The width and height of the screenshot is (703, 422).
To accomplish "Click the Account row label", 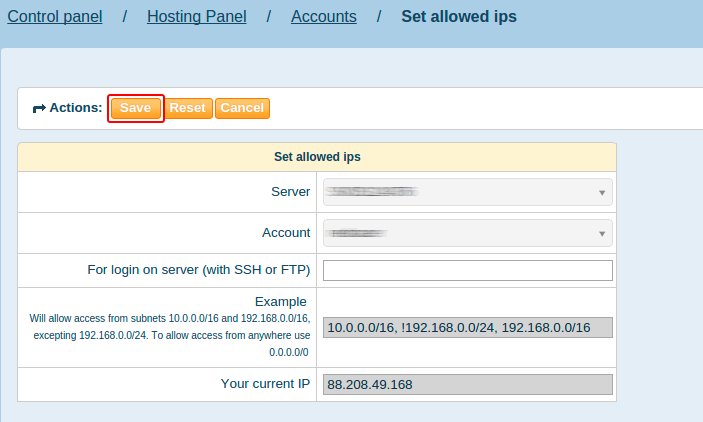I will [x=285, y=233].
